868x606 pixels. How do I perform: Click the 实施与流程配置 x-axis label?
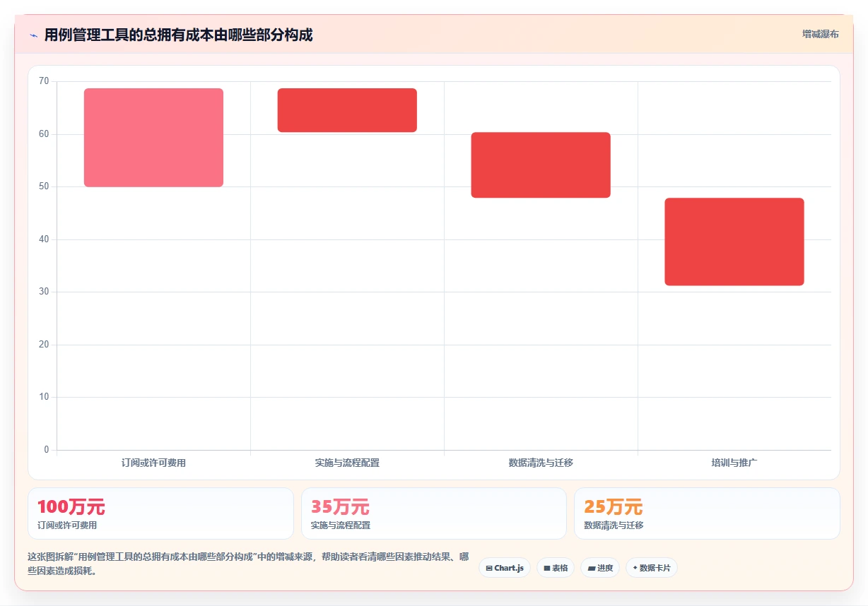click(347, 463)
